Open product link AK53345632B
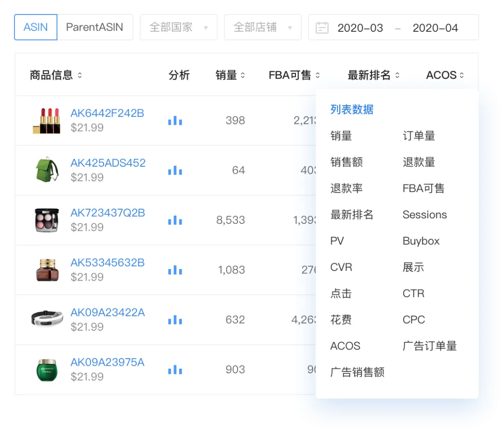Screen dimensions: 504x433 108,263
